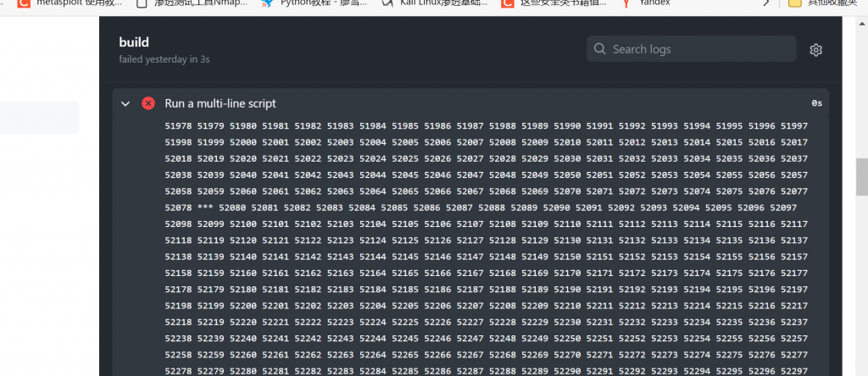Image resolution: width=868 pixels, height=376 pixels.
Task: Open the red C bookmark before Yandex
Action: point(508,3)
